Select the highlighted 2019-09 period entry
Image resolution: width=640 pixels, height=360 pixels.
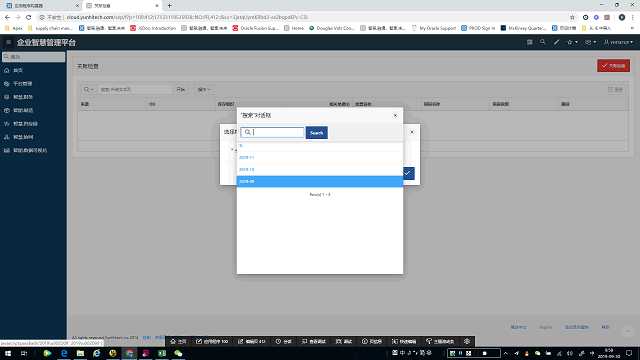pos(320,181)
